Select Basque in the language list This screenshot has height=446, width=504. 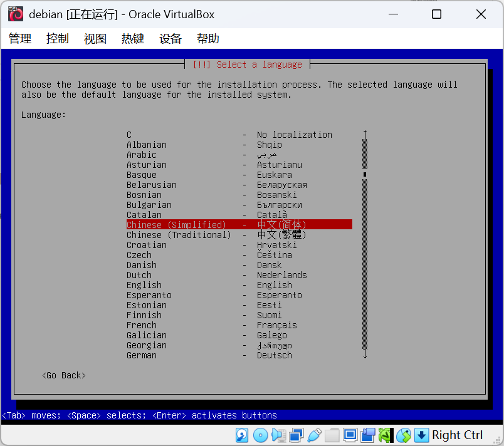(x=239, y=175)
